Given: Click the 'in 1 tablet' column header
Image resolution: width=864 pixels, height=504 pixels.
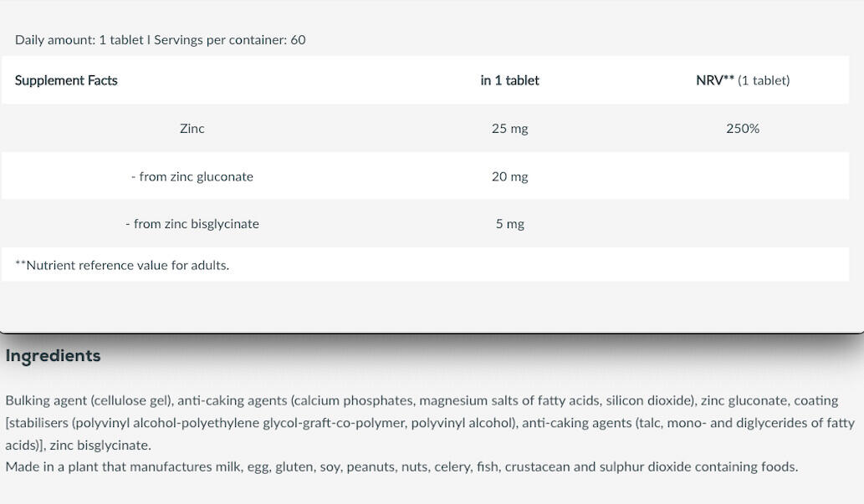Looking at the screenshot, I should coord(509,80).
